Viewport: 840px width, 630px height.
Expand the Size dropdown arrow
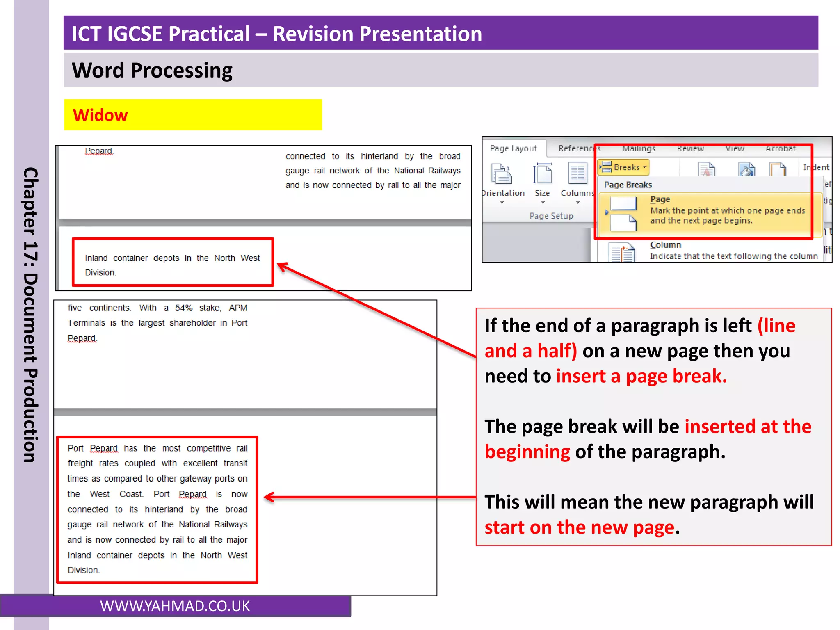[542, 203]
